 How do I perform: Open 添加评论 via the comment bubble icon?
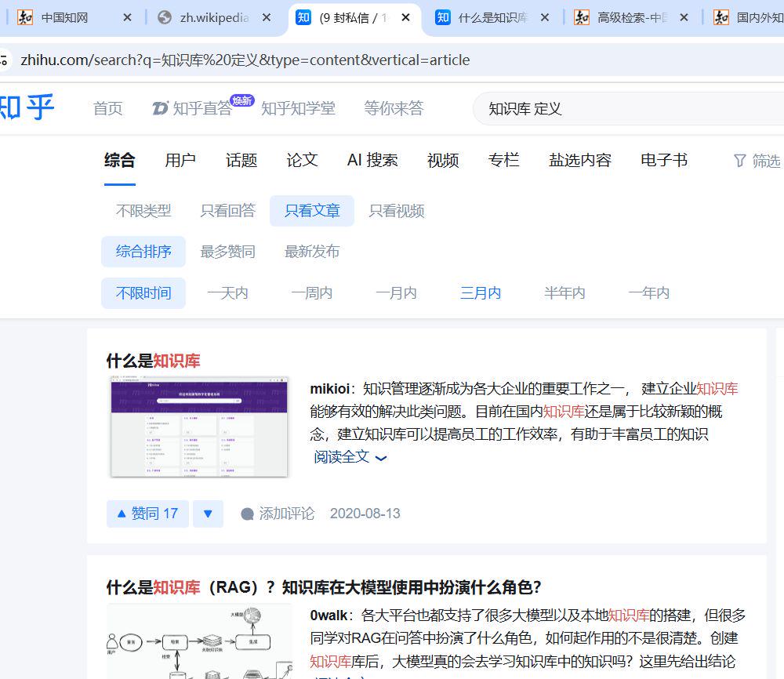point(248,514)
